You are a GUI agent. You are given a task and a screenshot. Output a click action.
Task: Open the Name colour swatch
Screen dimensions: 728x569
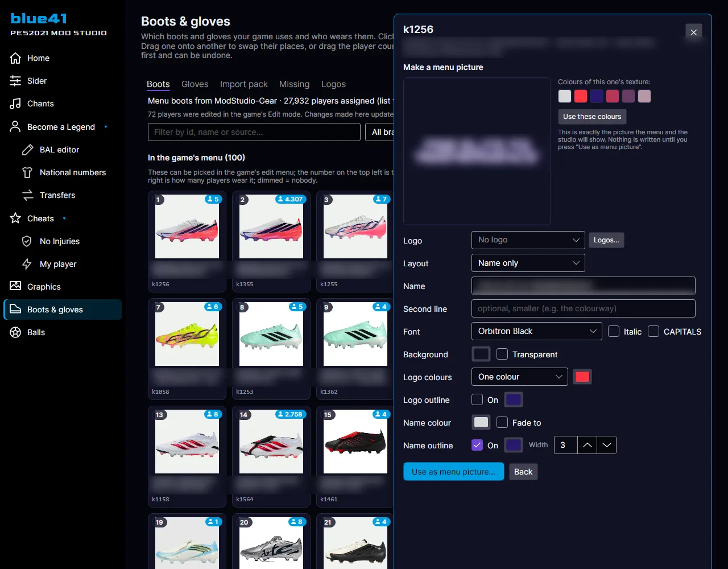point(481,422)
